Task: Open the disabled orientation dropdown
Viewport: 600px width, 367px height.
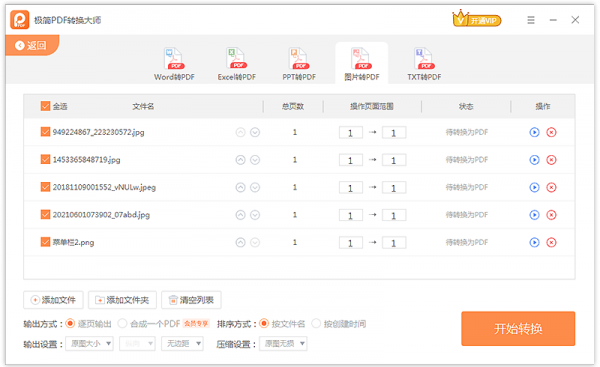Action: click(x=137, y=344)
